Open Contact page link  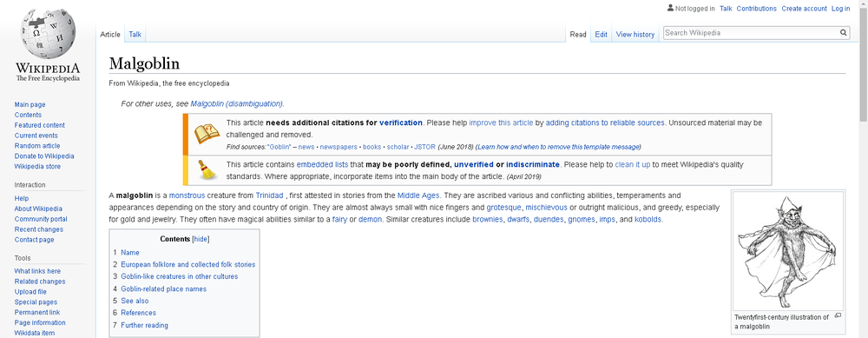point(35,240)
